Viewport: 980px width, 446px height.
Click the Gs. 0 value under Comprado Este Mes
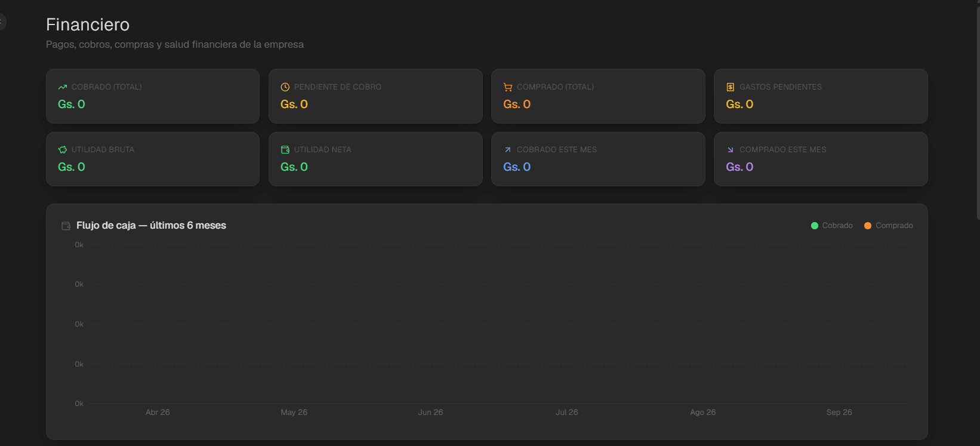click(x=739, y=167)
